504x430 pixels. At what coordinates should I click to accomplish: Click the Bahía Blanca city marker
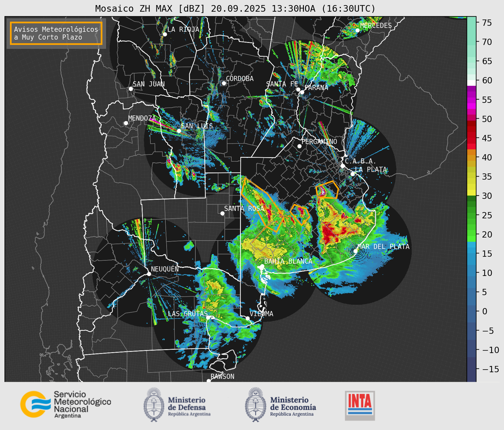pos(262,266)
